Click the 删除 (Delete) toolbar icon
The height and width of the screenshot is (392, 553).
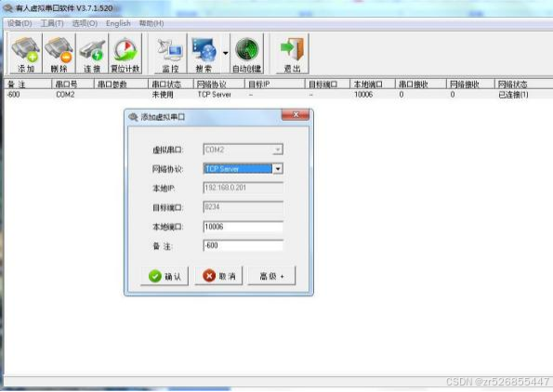coord(59,54)
